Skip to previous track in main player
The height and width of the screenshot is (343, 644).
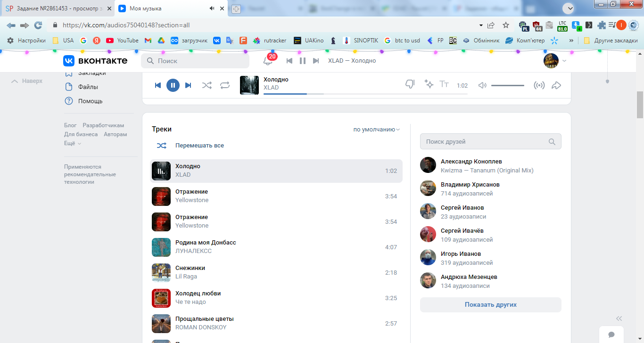tap(158, 85)
